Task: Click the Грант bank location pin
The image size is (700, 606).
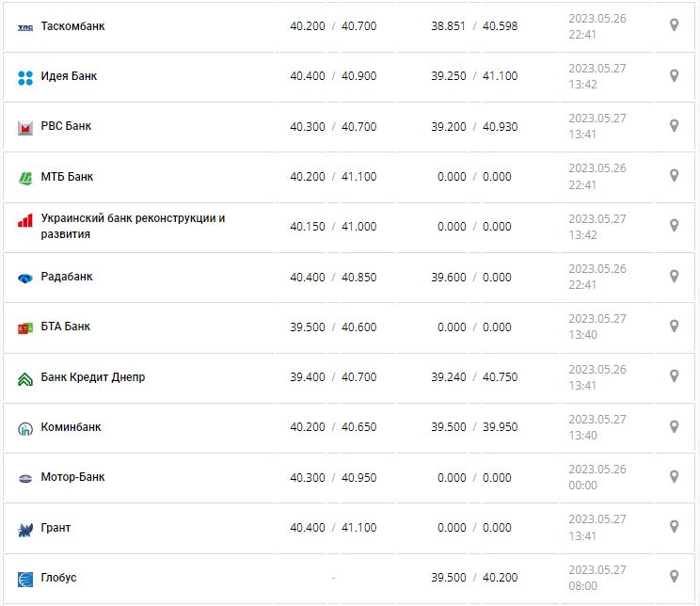Action: coord(674,526)
